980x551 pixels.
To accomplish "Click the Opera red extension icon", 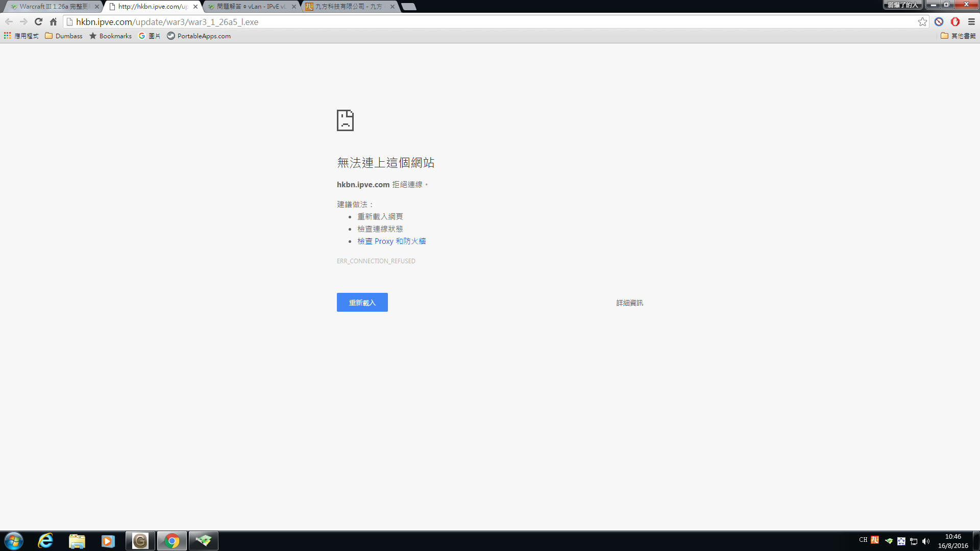I will pos(955,22).
